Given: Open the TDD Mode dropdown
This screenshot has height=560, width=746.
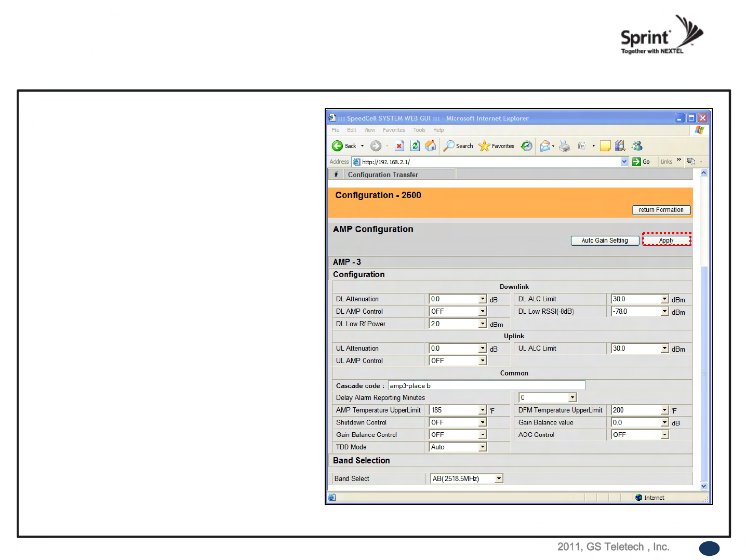Looking at the screenshot, I should coord(483,447).
